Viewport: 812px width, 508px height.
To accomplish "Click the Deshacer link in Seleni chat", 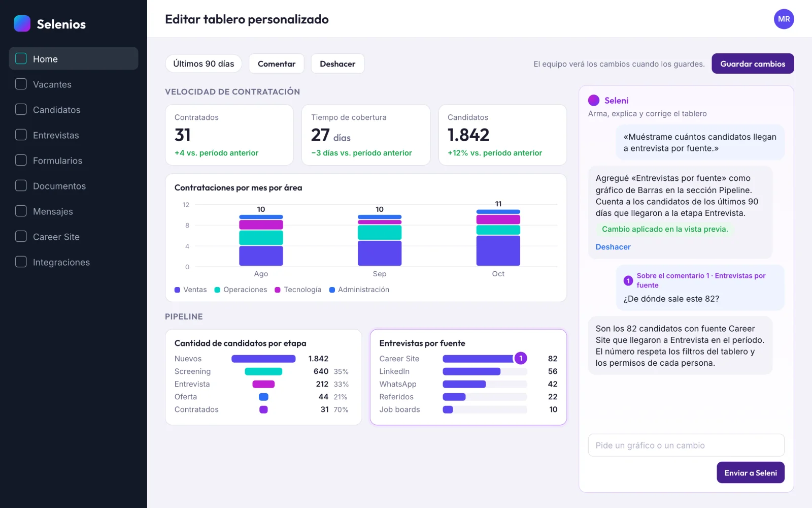I will click(613, 247).
